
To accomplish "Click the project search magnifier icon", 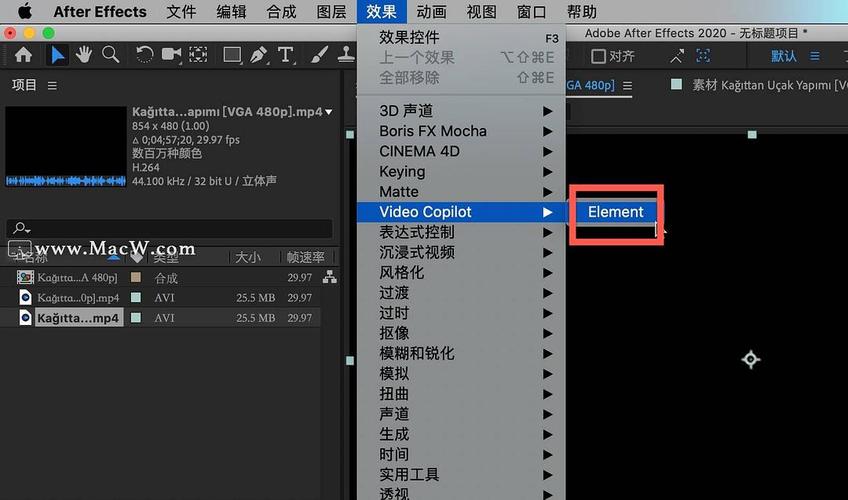I will tap(21, 228).
